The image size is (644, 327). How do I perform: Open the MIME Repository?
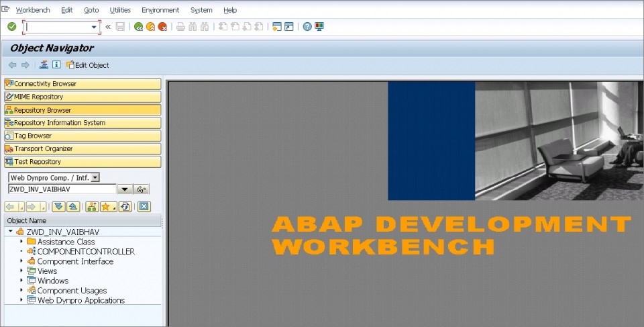83,97
